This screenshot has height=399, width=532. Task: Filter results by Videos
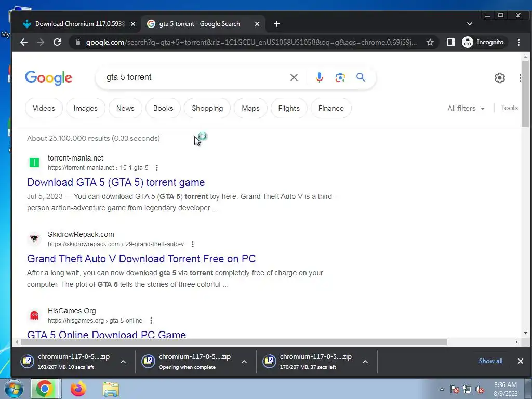[44, 108]
